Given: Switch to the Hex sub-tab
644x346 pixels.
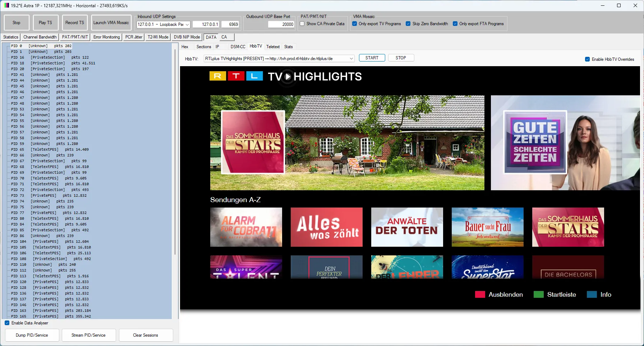Looking at the screenshot, I should (185, 47).
